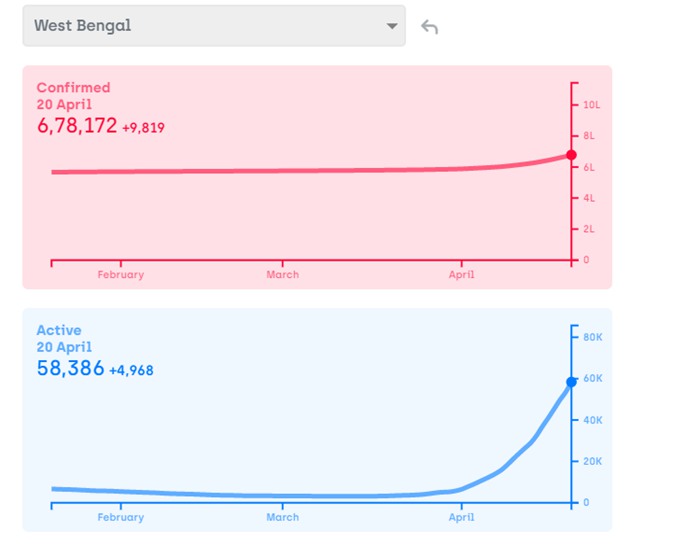Click the +4,968 active increase figure
Viewport: 700px width, 545px height.
point(131,371)
